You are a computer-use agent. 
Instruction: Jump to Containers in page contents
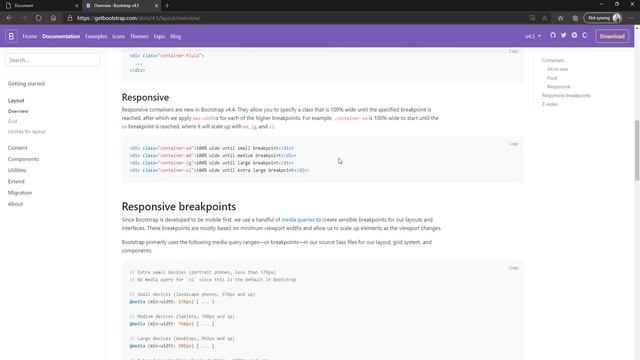click(x=553, y=60)
